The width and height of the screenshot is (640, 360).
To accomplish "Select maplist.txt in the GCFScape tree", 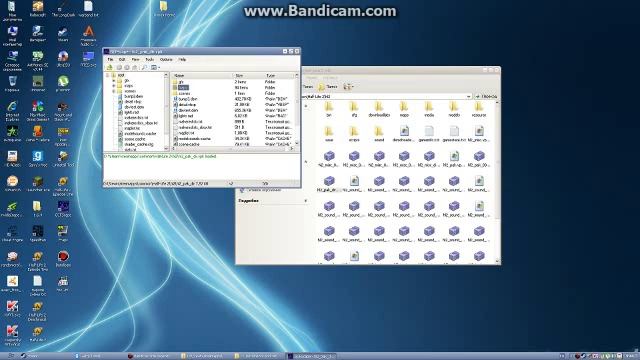I will pos(132,128).
